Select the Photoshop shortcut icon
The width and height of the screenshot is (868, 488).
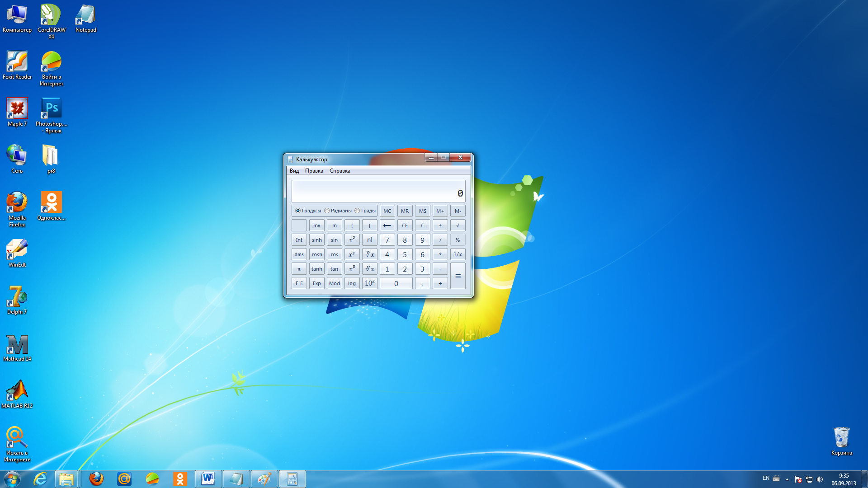(51, 116)
